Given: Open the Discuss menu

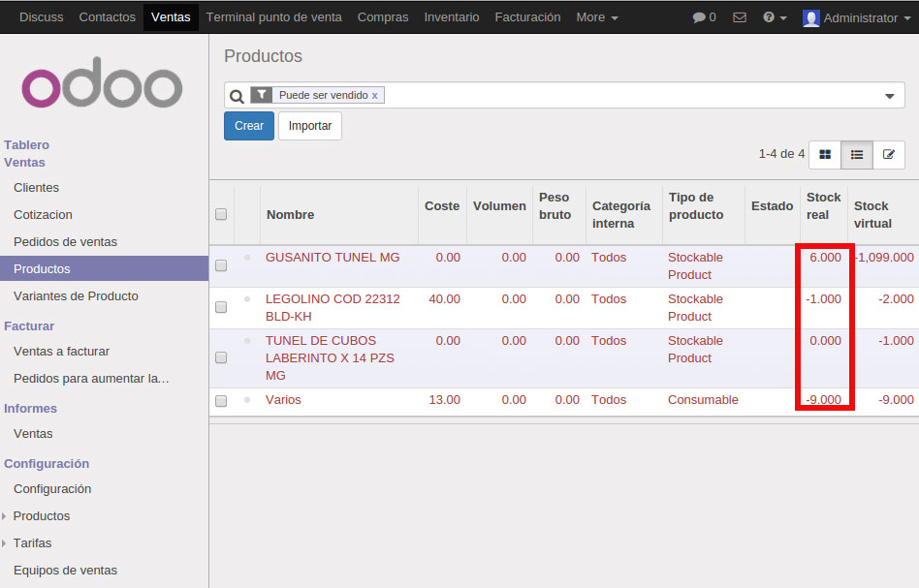Looking at the screenshot, I should pos(41,17).
